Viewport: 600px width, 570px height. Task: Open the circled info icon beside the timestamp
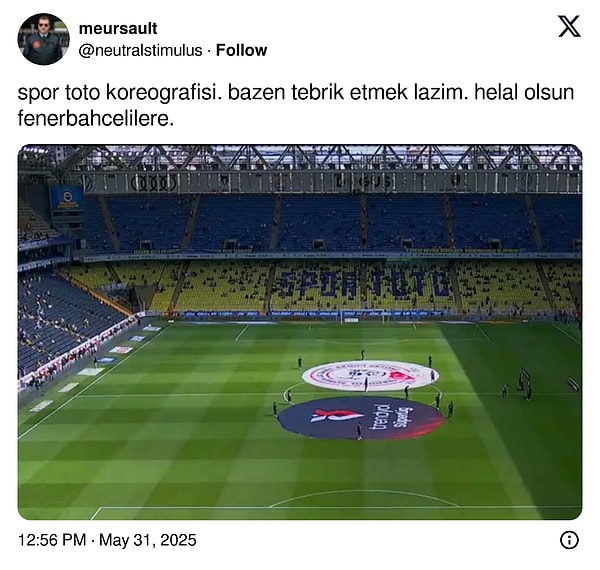point(569,540)
